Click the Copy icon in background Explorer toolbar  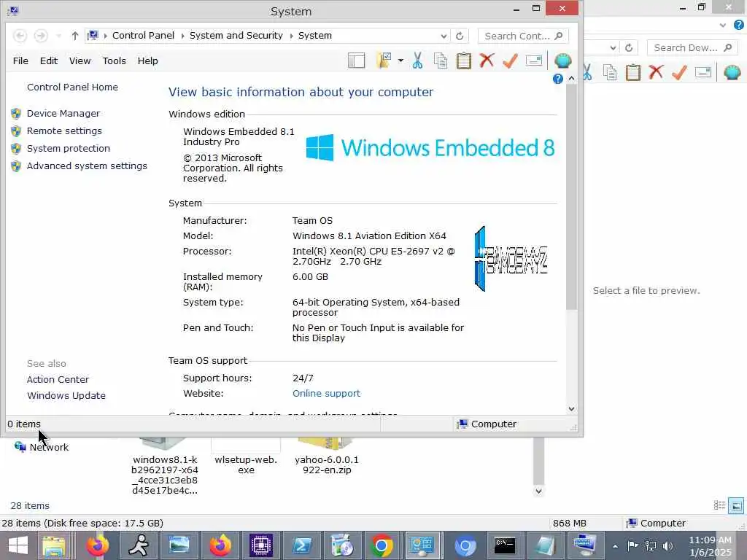[x=610, y=72]
